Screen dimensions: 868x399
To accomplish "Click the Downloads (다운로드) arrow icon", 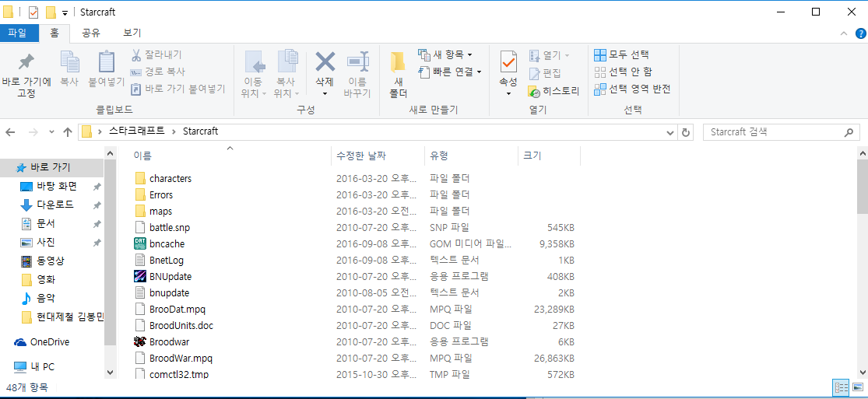I will pos(26,205).
